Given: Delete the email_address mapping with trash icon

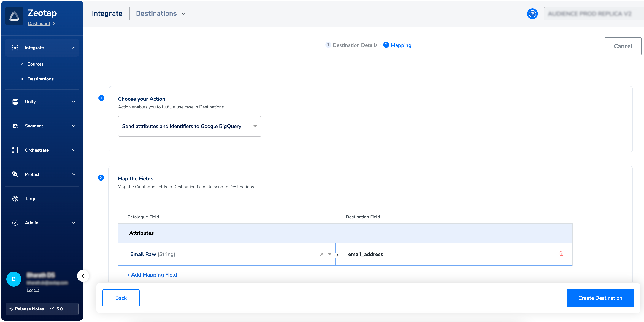Looking at the screenshot, I should [x=561, y=253].
